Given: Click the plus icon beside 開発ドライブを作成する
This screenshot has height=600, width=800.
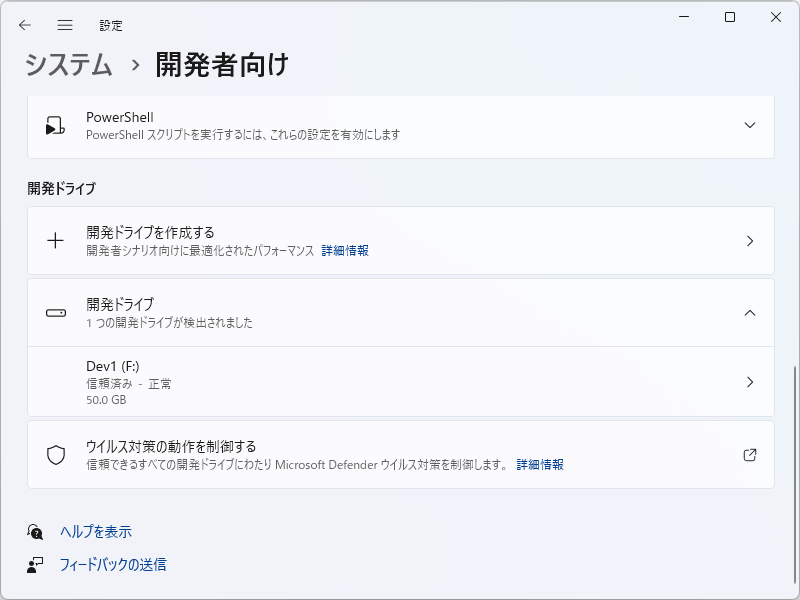Looking at the screenshot, I should click(x=55, y=240).
